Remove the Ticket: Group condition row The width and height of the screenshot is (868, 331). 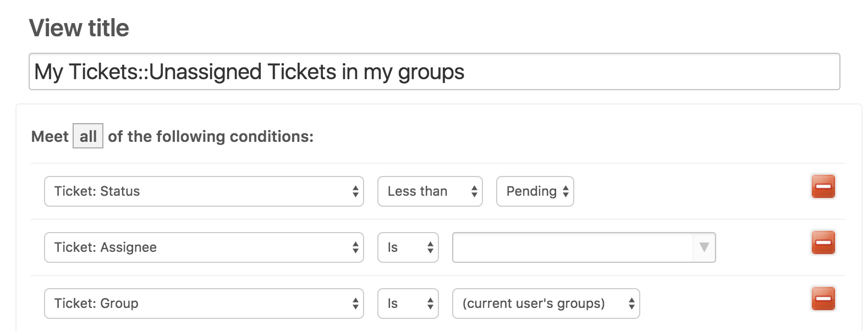pyautogui.click(x=823, y=299)
